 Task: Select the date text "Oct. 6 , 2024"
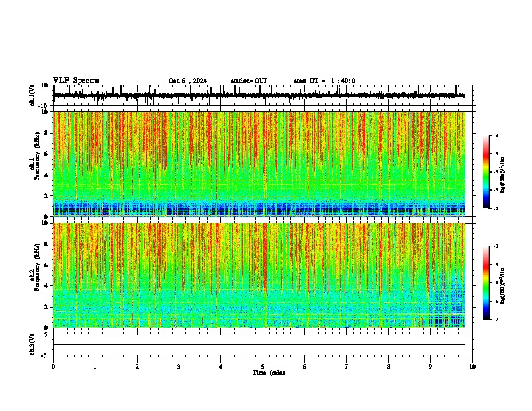[187, 81]
